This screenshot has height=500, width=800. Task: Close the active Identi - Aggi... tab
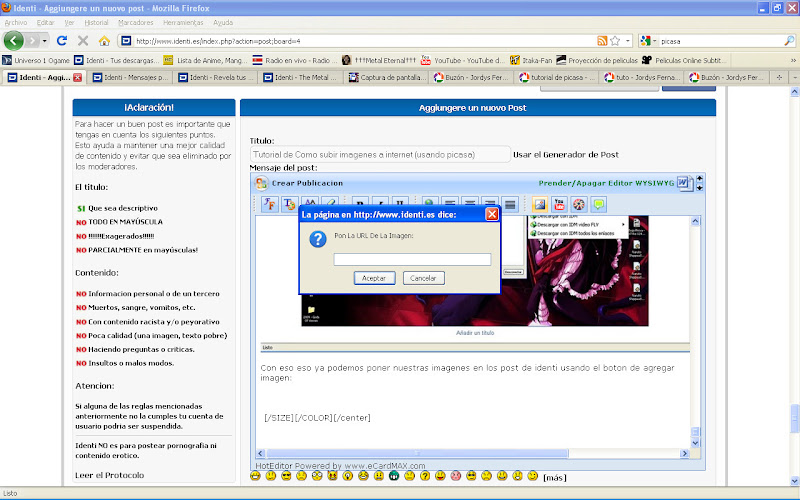78,78
